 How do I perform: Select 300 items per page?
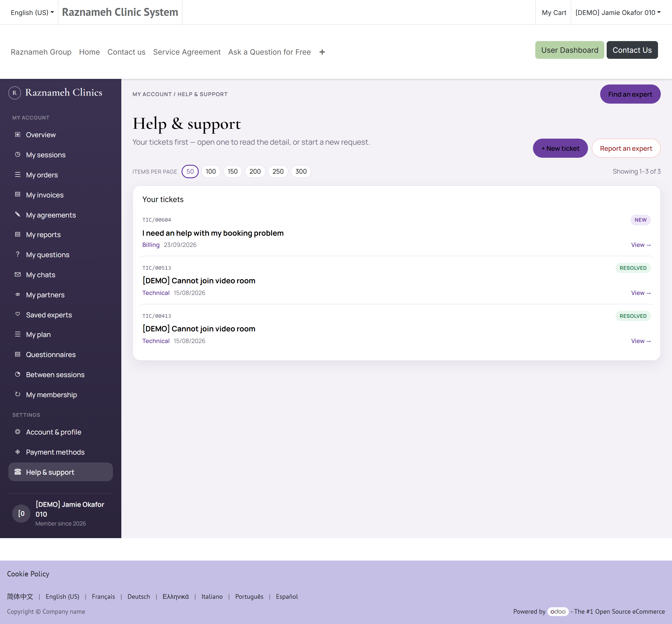click(301, 172)
